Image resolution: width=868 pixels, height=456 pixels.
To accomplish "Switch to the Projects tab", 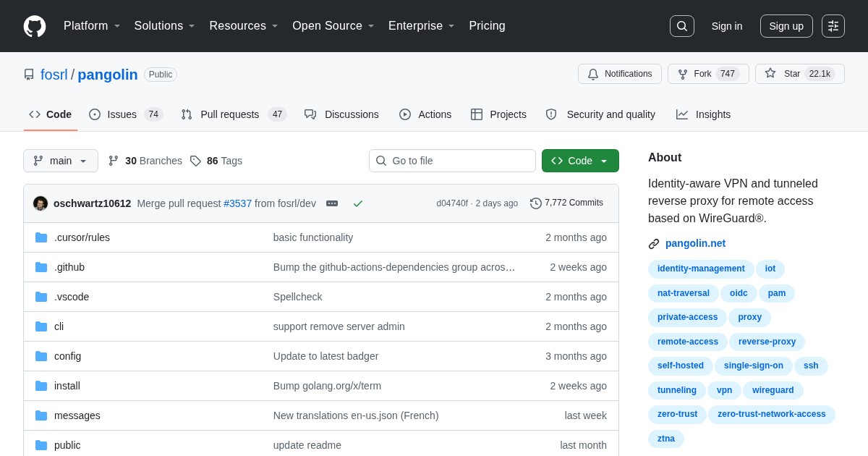I will [x=498, y=114].
